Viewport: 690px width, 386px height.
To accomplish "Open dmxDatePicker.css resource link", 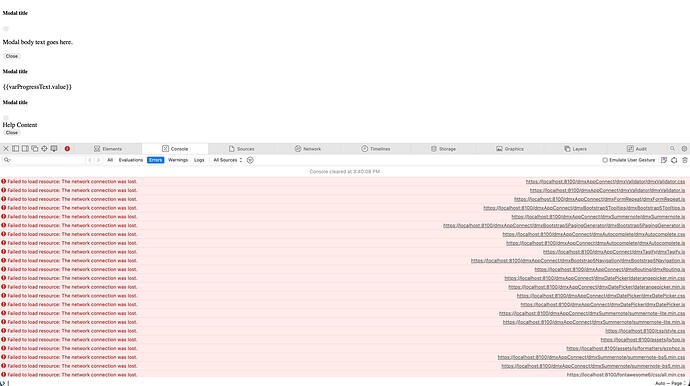I will [601, 296].
